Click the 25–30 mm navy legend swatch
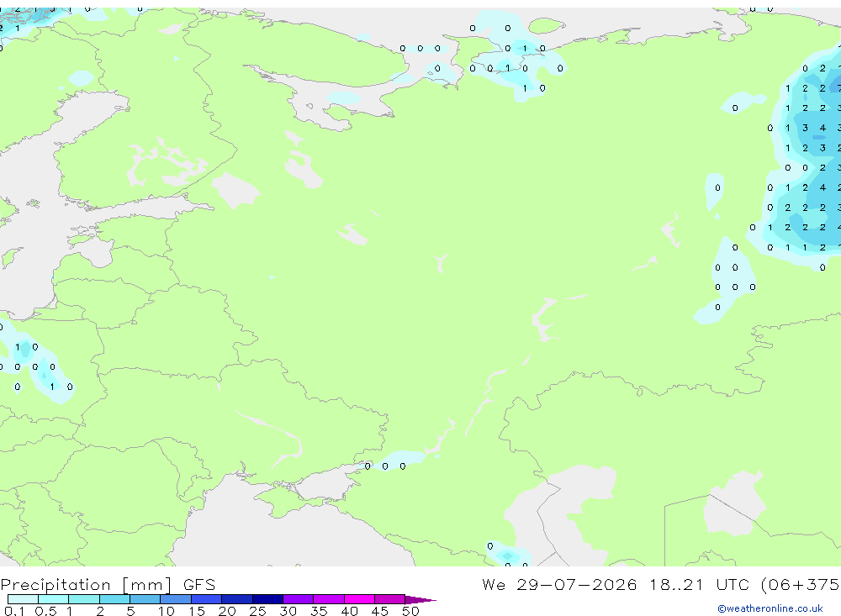The width and height of the screenshot is (841, 616). [267, 599]
